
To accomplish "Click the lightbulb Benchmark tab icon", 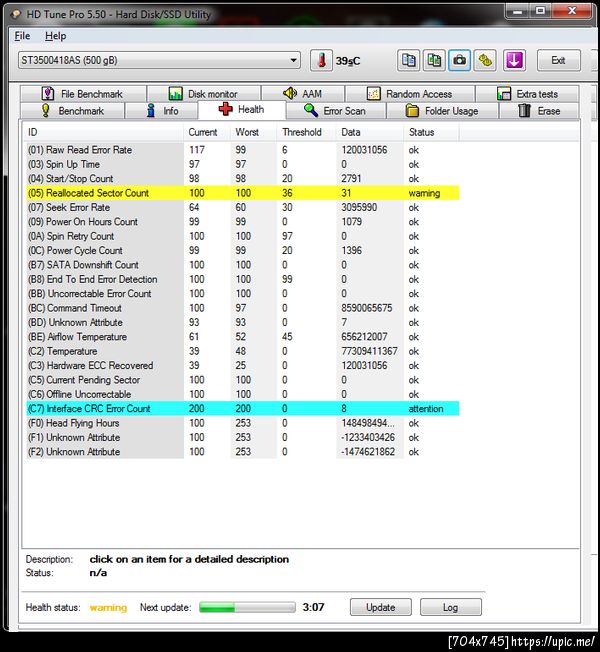I will 46,111.
